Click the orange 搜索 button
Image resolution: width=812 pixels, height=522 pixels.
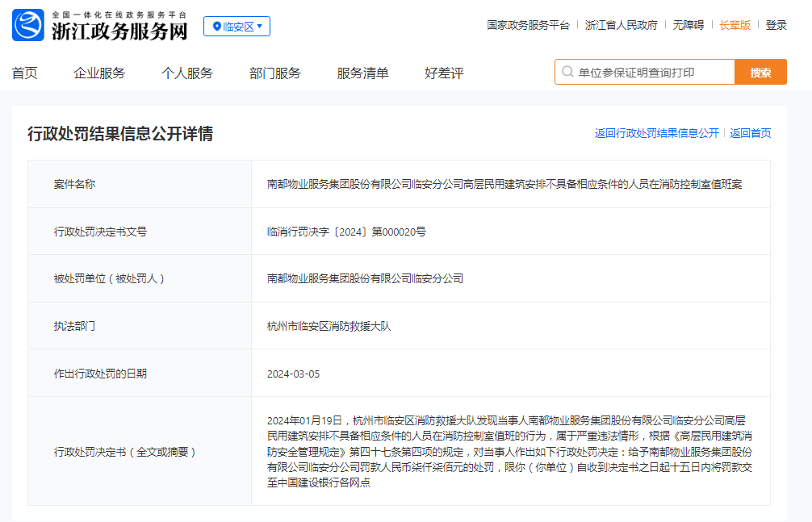coord(760,72)
